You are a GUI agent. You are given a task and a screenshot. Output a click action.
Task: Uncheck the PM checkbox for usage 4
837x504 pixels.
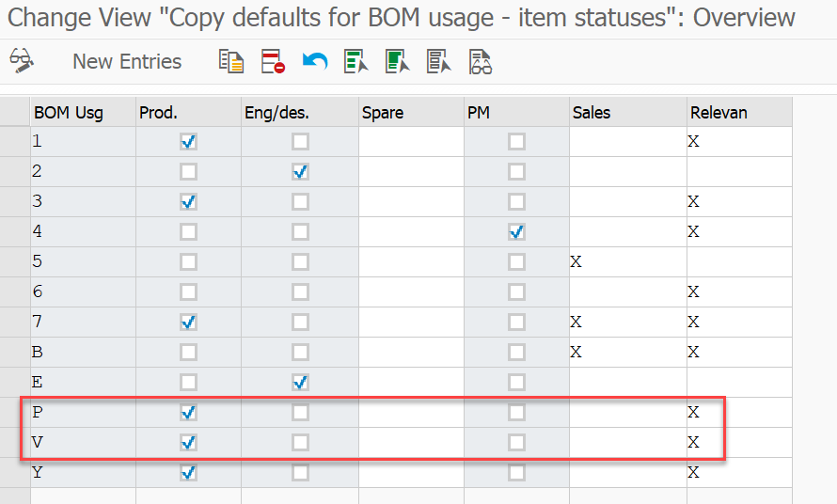[516, 231]
